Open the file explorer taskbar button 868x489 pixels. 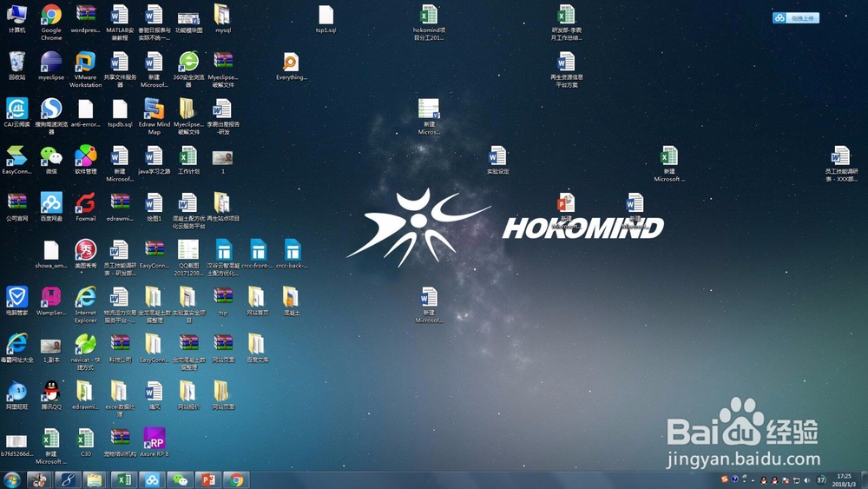(95, 479)
